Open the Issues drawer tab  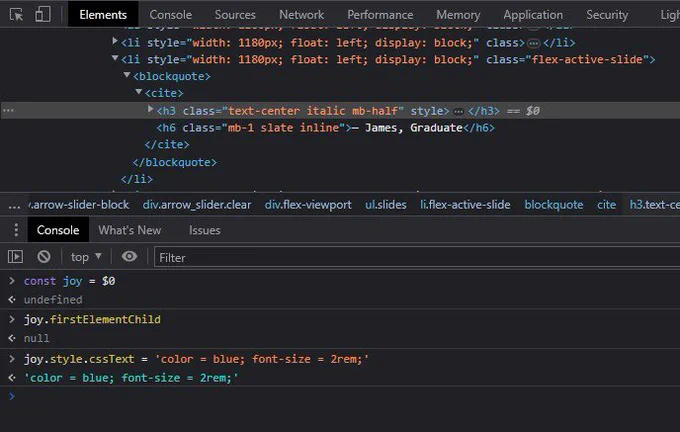tap(204, 230)
